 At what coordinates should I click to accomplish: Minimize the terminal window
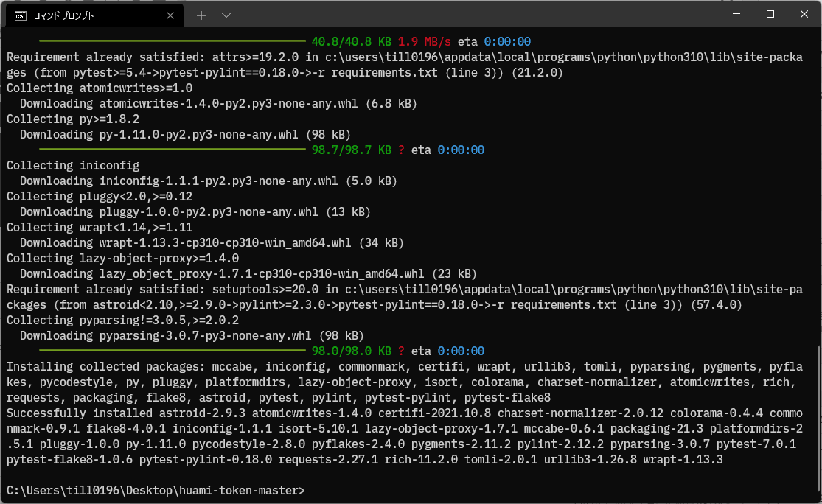[x=735, y=15]
